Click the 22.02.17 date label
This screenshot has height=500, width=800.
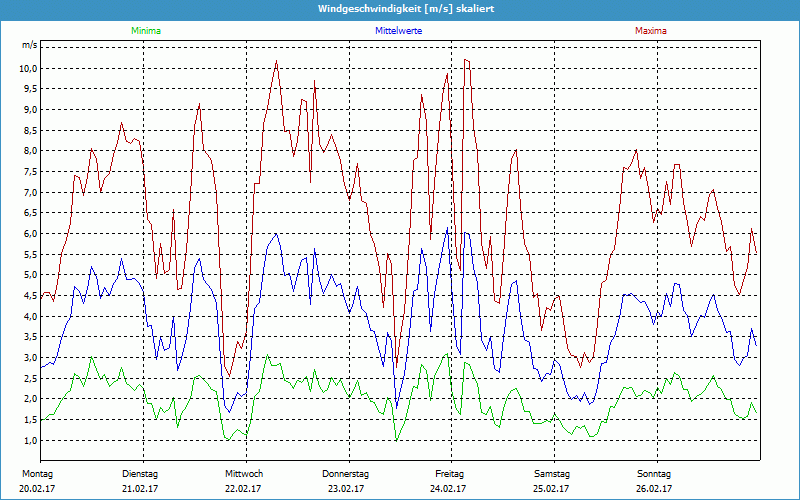tap(243, 489)
